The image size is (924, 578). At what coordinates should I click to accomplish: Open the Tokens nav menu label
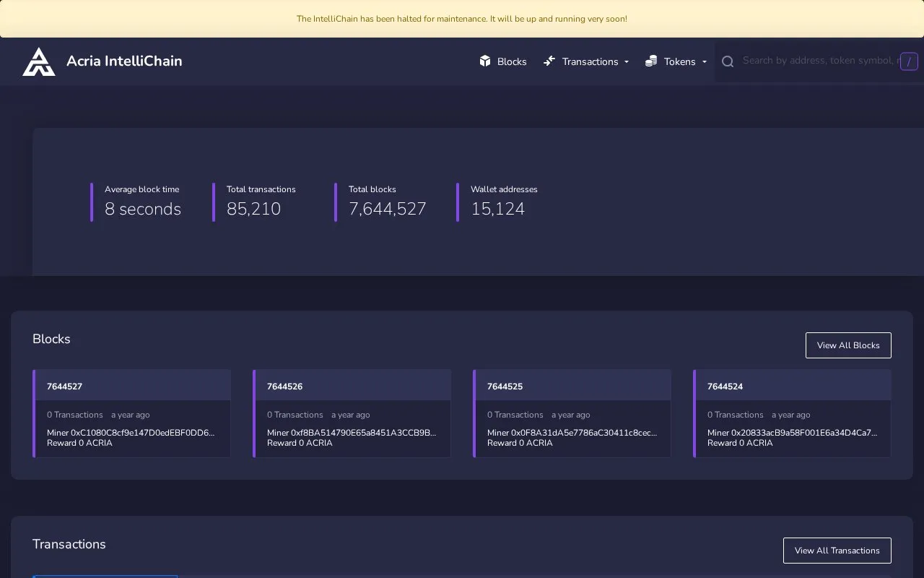[x=680, y=61]
